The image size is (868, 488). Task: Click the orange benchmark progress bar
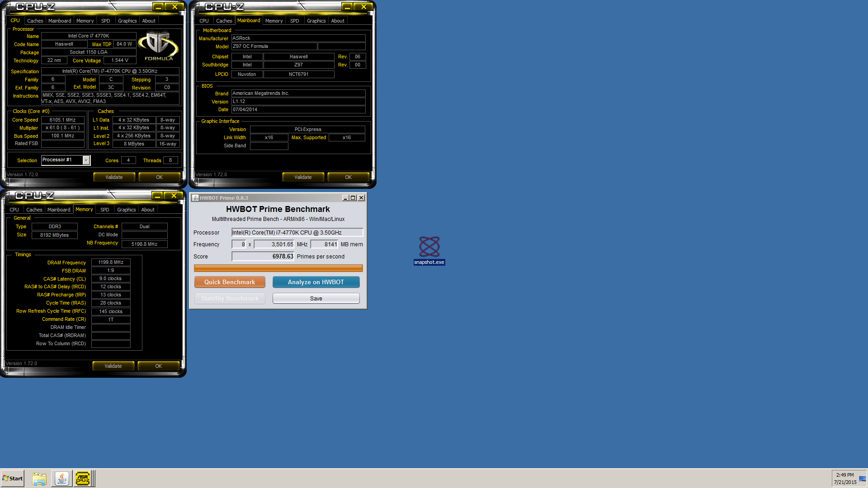pos(278,268)
